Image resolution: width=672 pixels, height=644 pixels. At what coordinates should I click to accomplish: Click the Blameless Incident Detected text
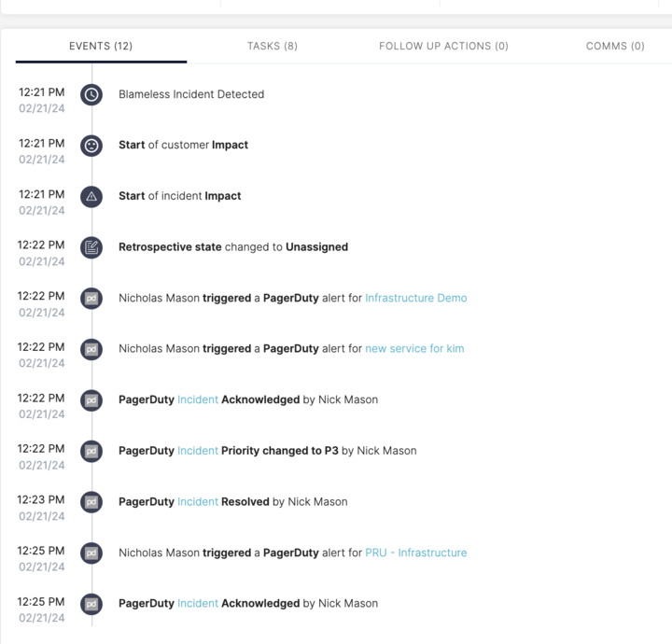pos(191,94)
